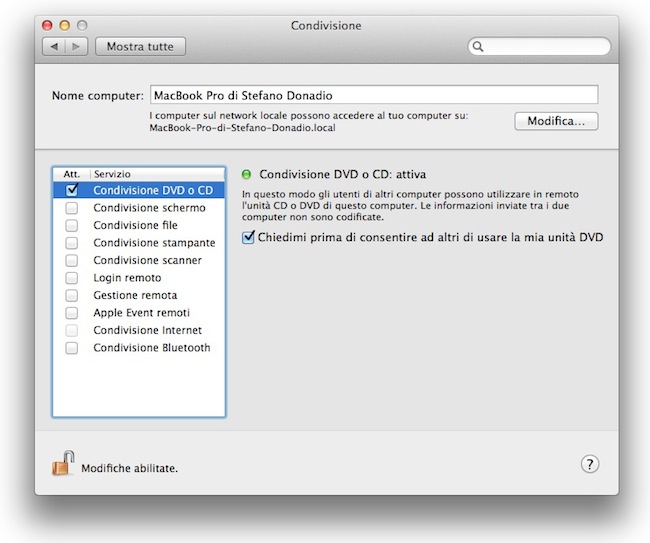Open help with the question mark button
Viewport: 650px width, 543px height.
click(590, 464)
